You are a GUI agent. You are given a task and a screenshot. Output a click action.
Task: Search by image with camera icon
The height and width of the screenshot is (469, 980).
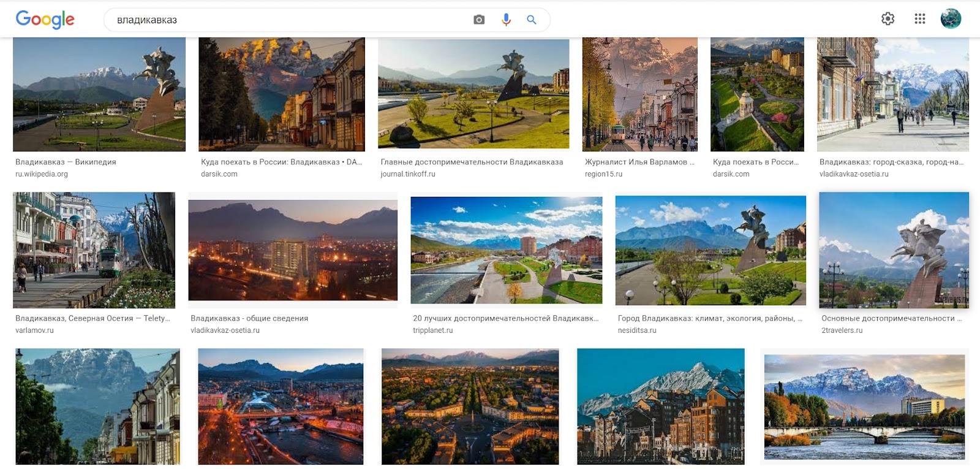[479, 20]
